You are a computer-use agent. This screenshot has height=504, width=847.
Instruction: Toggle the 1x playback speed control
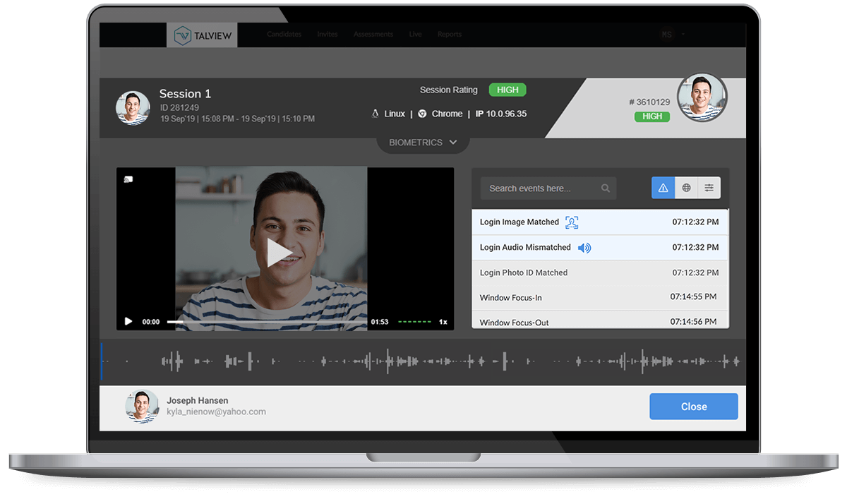click(443, 321)
